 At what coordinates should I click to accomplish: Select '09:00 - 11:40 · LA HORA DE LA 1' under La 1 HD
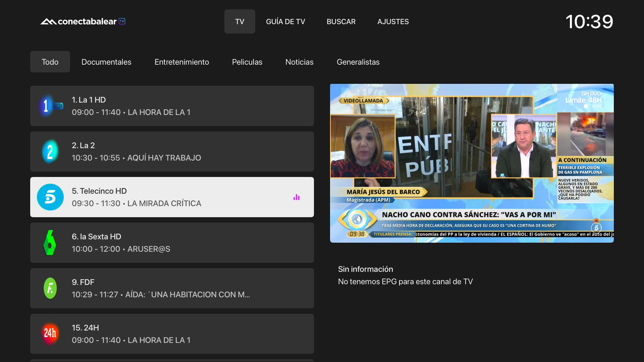tap(131, 112)
